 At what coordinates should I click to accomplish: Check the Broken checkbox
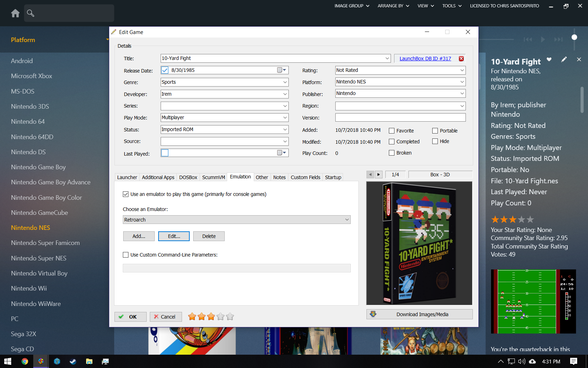coord(392,153)
